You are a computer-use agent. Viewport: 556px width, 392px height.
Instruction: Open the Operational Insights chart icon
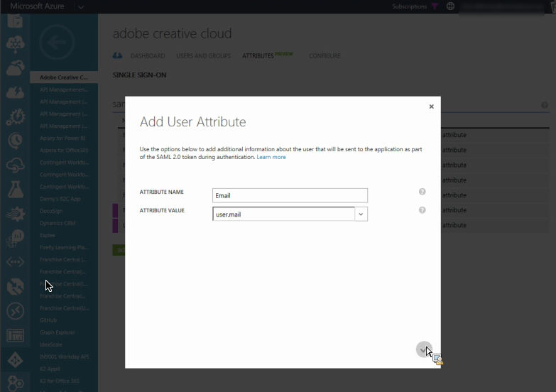tap(15, 238)
